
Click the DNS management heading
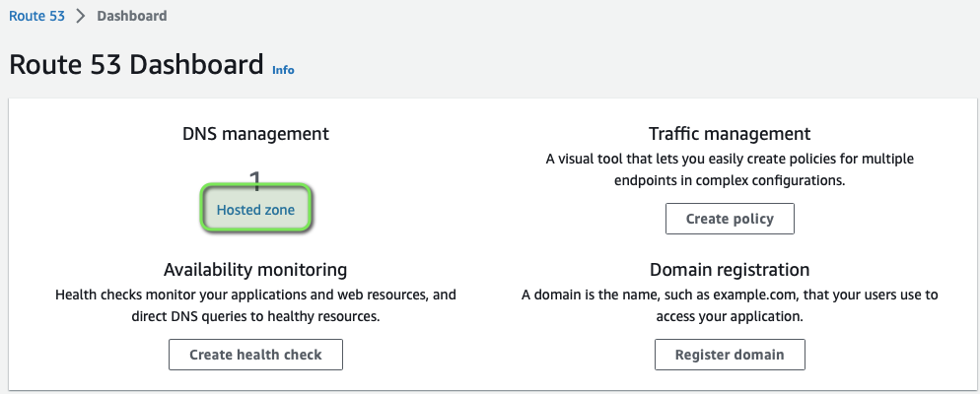click(255, 134)
